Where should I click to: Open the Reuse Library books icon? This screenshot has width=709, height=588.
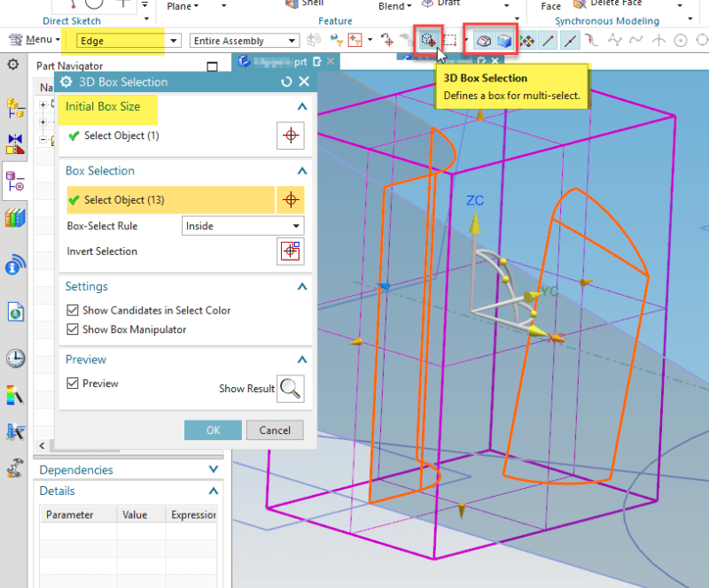click(15, 219)
